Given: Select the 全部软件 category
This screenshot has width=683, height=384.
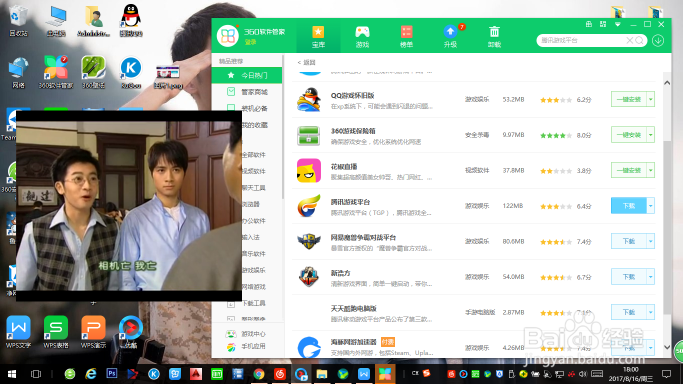Looking at the screenshot, I should coord(254,155).
